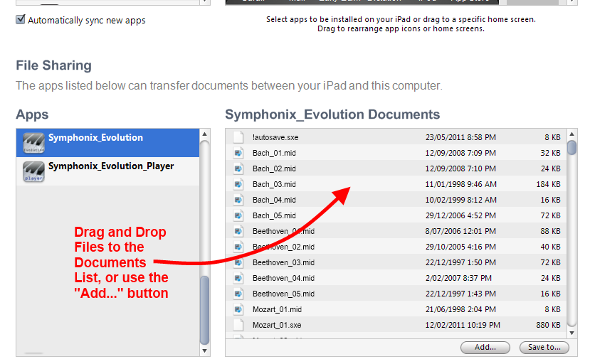Choose Symphonix_Evolution_Player in Apps list
This screenshot has height=364, width=590.
coord(110,166)
